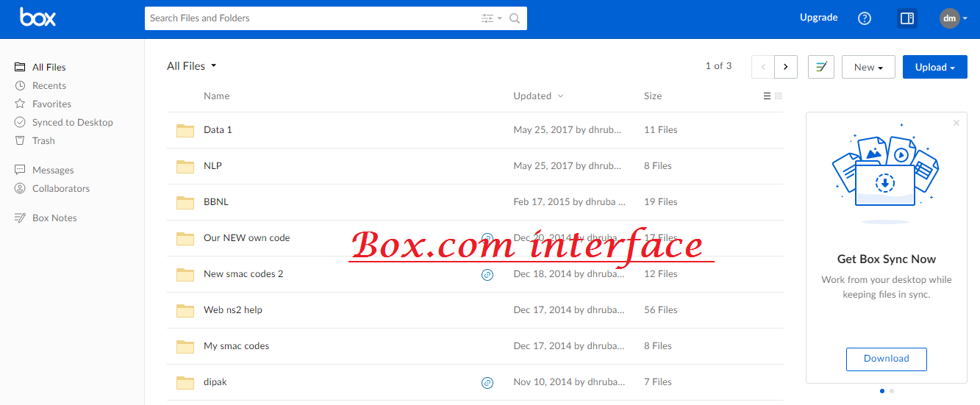
Task: Open Trash in sidebar
Action: pos(35,140)
